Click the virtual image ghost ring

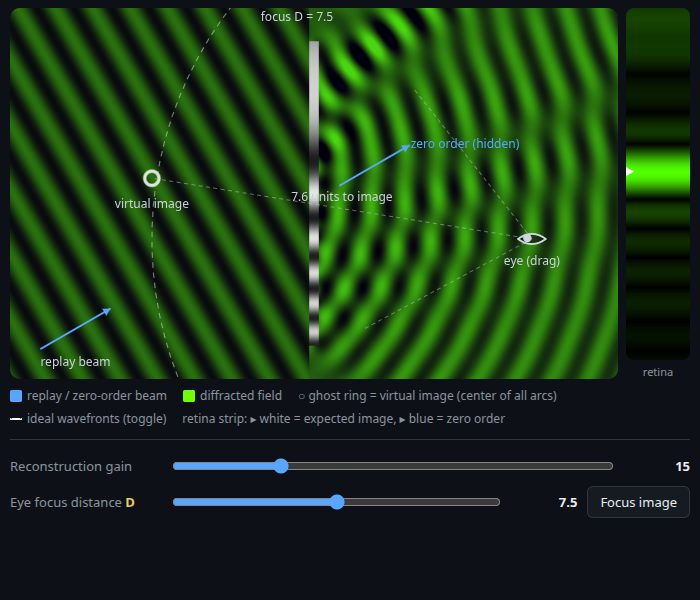pyautogui.click(x=152, y=178)
